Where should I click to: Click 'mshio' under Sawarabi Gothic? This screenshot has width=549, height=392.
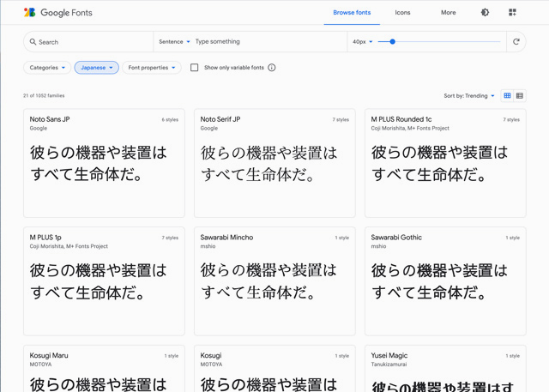pos(378,246)
